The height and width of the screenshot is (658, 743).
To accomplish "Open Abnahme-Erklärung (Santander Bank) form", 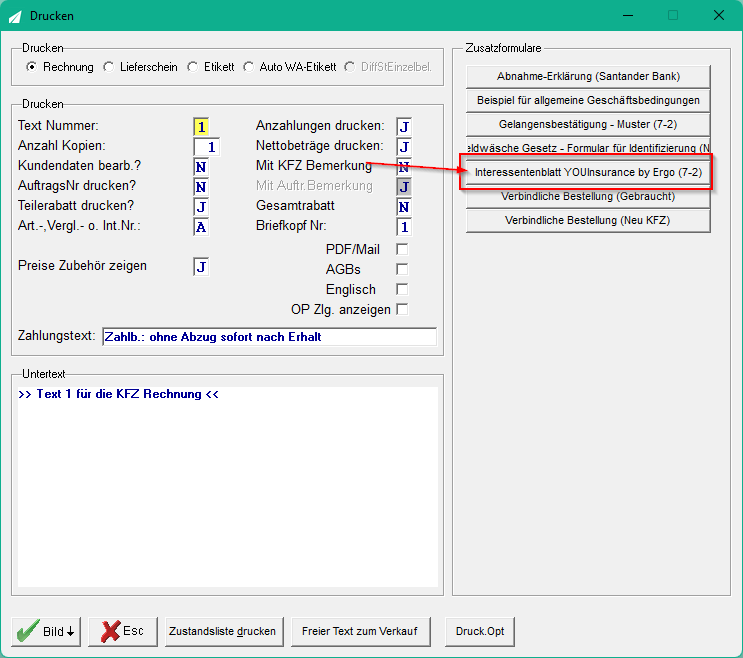I will coord(588,76).
